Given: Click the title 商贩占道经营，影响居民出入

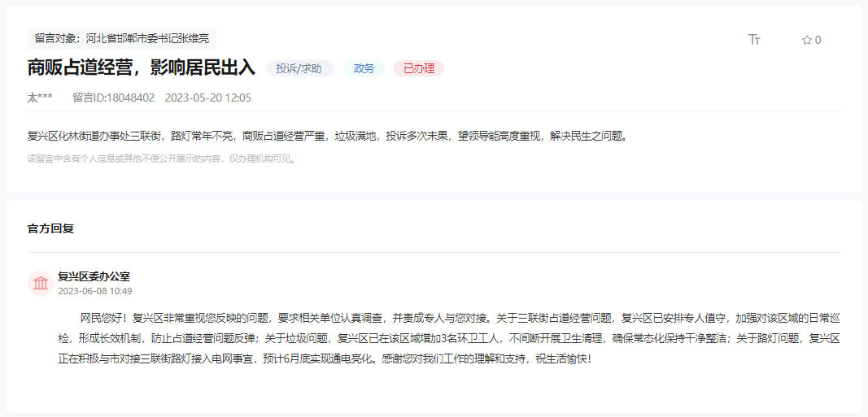Looking at the screenshot, I should click(x=142, y=68).
